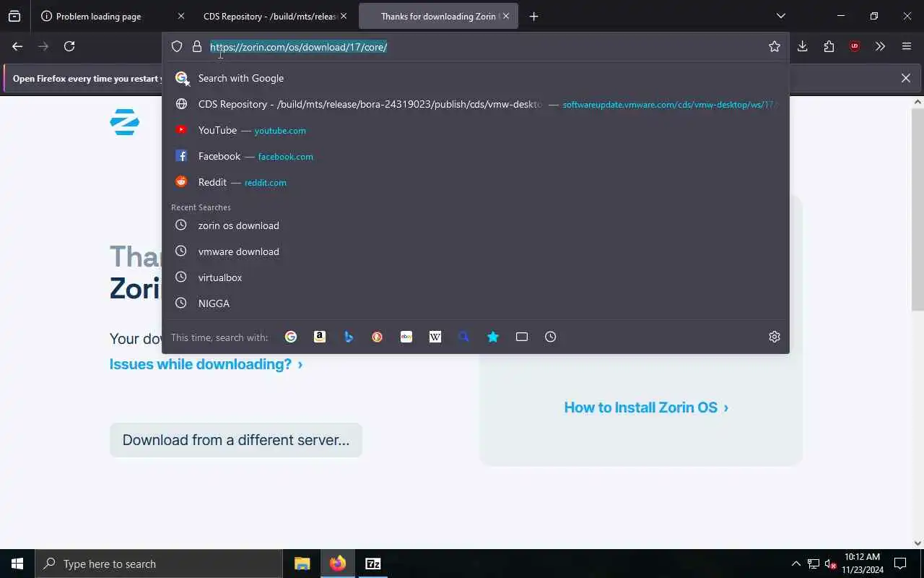Dismiss the Open Firefox notification bar
The image size is (924, 578).
coord(906,78)
